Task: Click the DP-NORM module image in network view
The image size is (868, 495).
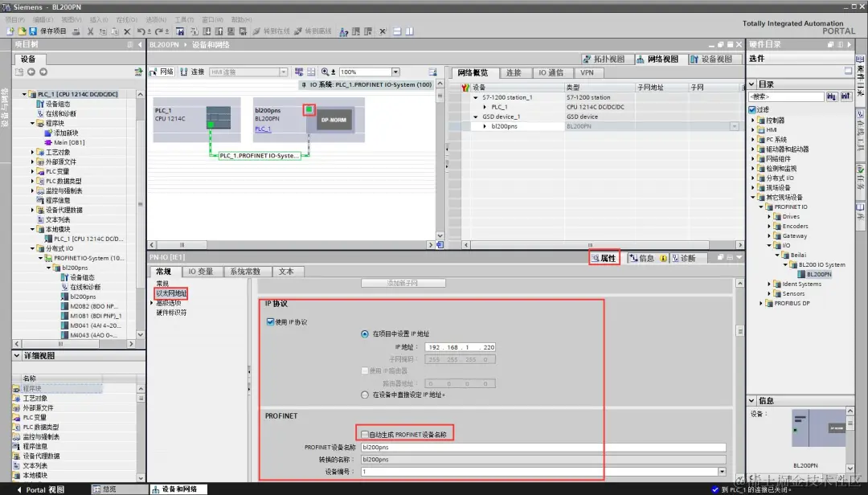Action: 334,120
